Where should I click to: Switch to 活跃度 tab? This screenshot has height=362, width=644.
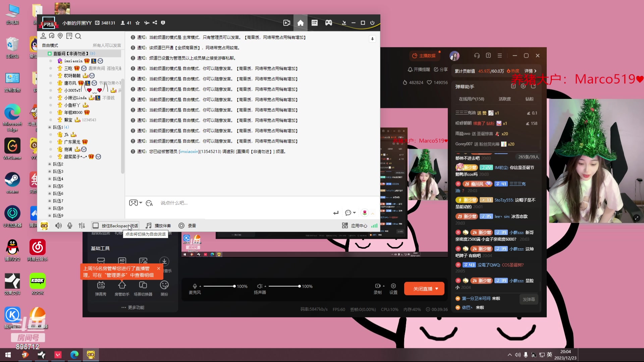[504, 99]
